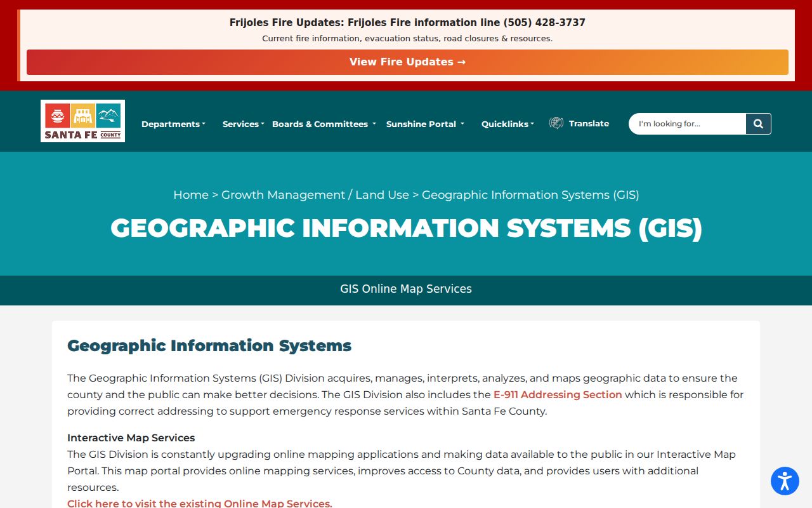Focus the 'I'm looking for...' search field

(687, 124)
